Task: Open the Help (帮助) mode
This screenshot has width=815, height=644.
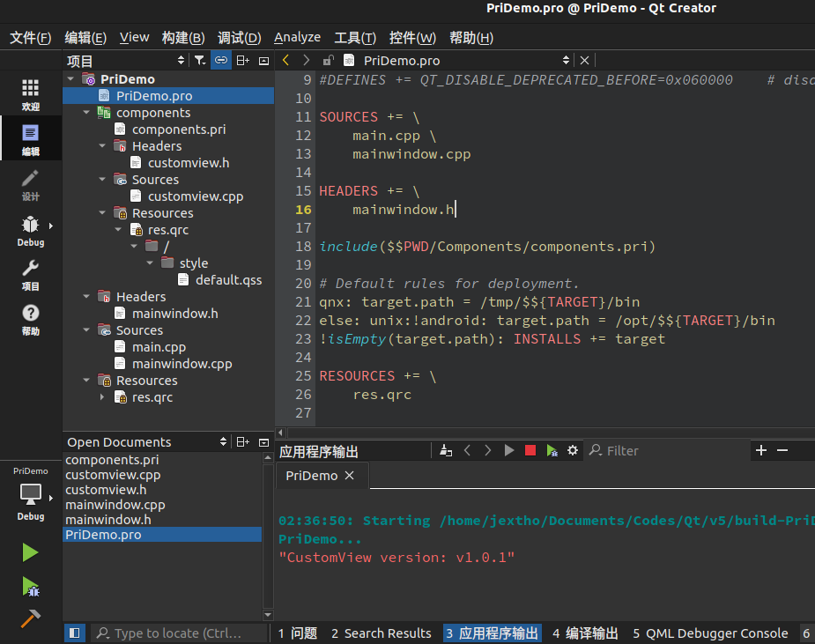Action: click(x=31, y=319)
